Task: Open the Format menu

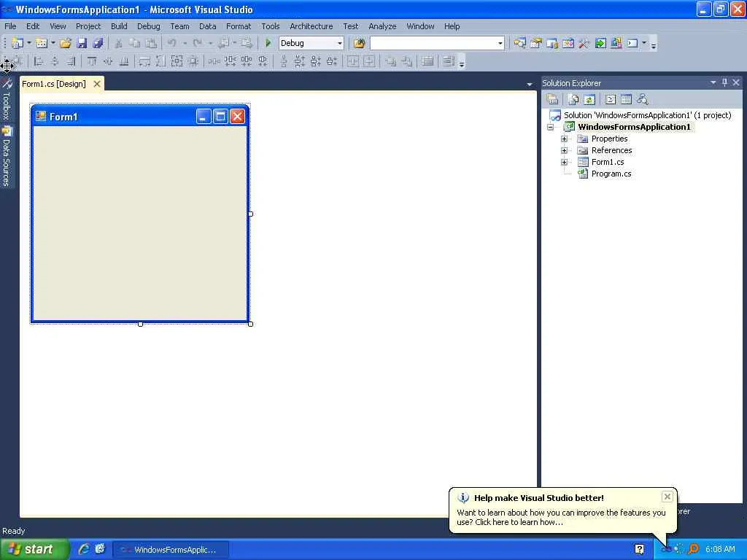Action: (x=239, y=26)
